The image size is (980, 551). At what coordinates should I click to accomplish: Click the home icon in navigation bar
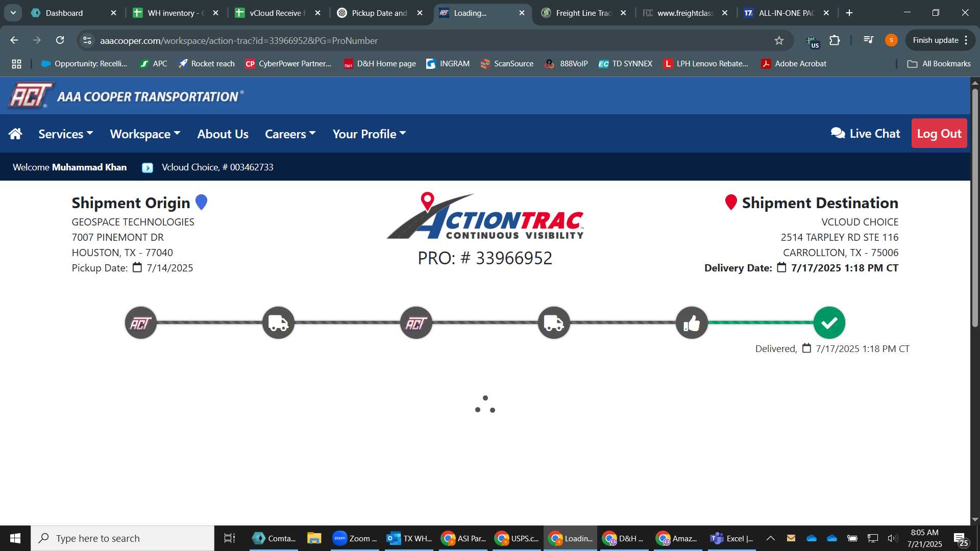point(15,134)
